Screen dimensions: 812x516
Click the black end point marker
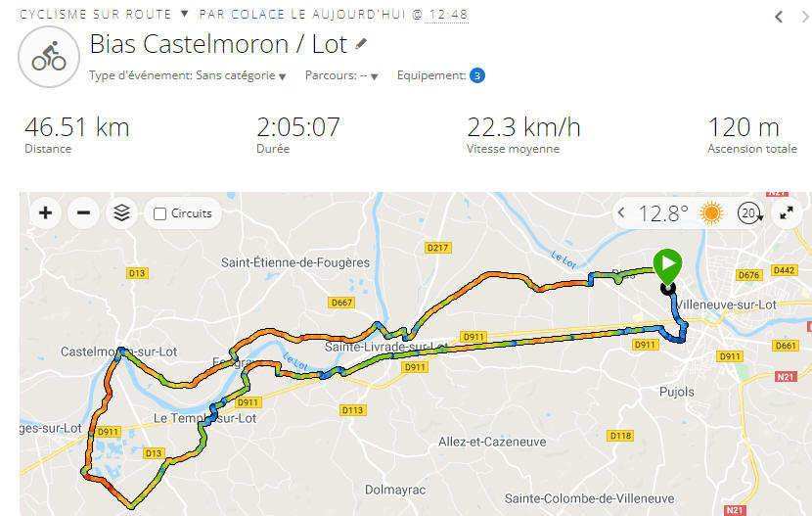click(668, 289)
